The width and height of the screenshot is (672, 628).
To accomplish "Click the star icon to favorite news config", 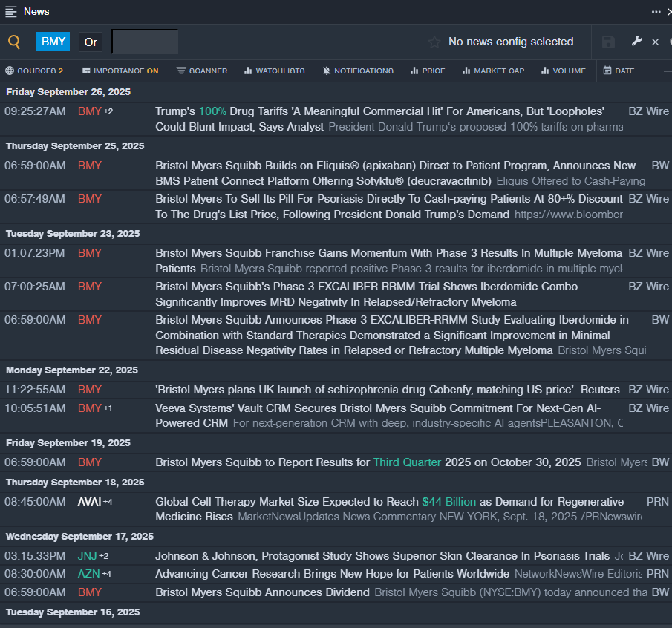I will (434, 42).
